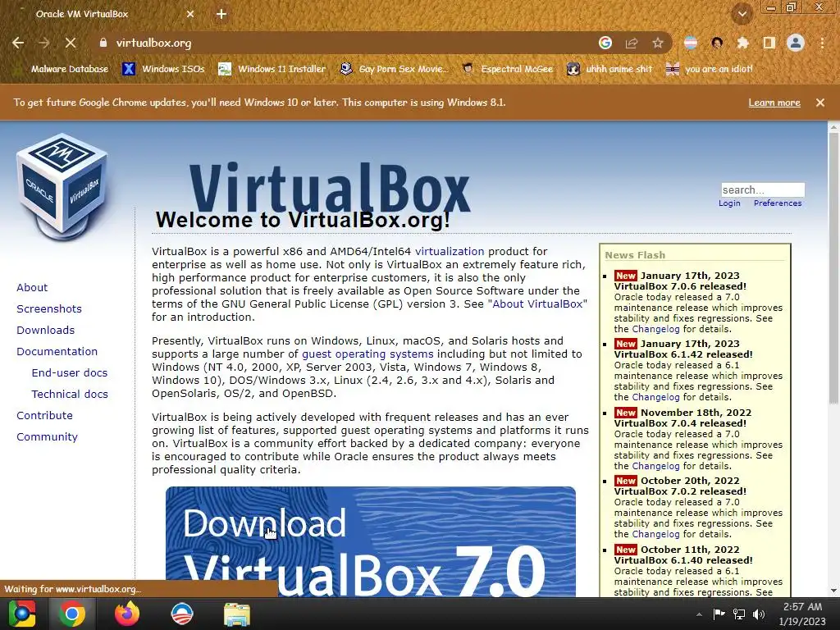Viewport: 840px width, 630px height.
Task: Open the Start button on taskbar
Action: [22, 614]
